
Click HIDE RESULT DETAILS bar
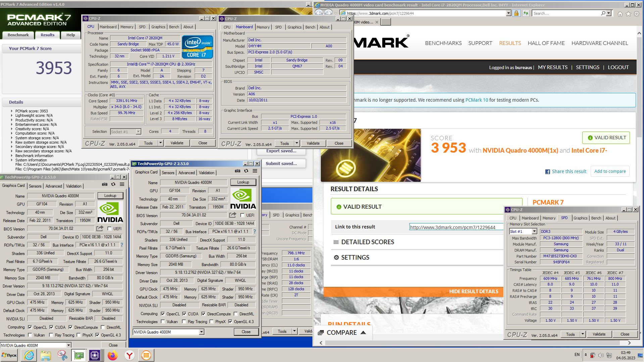click(x=413, y=291)
